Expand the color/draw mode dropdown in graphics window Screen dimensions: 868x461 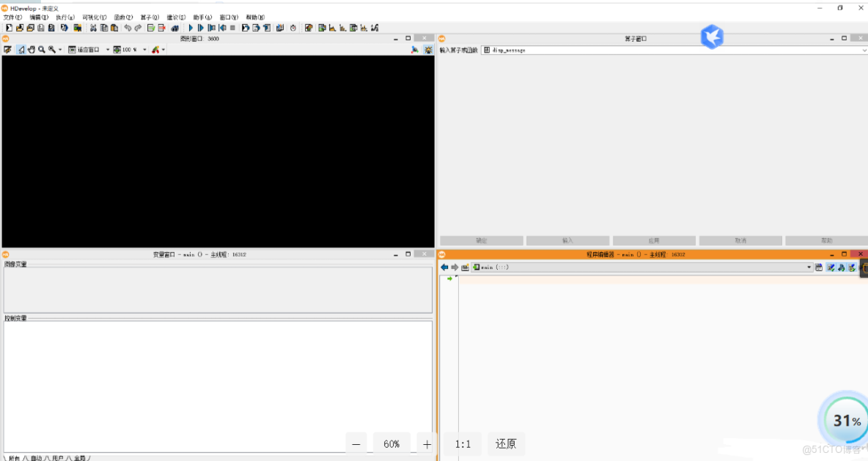163,50
